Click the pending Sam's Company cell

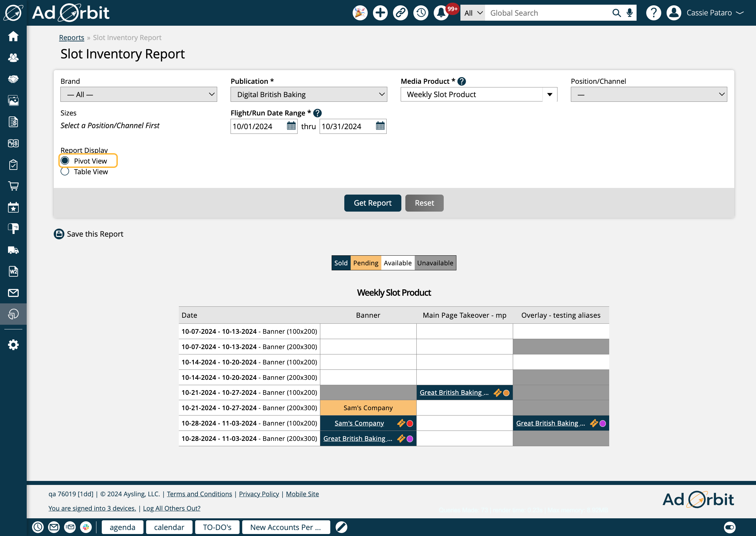(368, 408)
